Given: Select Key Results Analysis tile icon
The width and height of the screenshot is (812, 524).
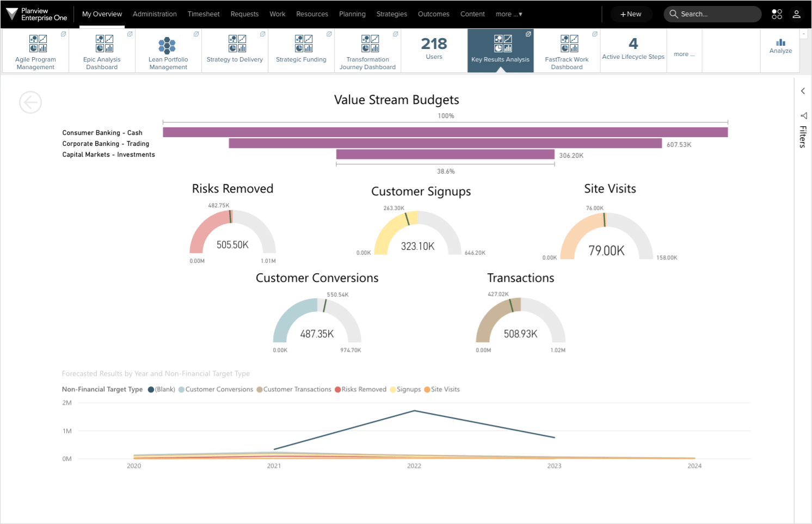Looking at the screenshot, I should pyautogui.click(x=503, y=43).
